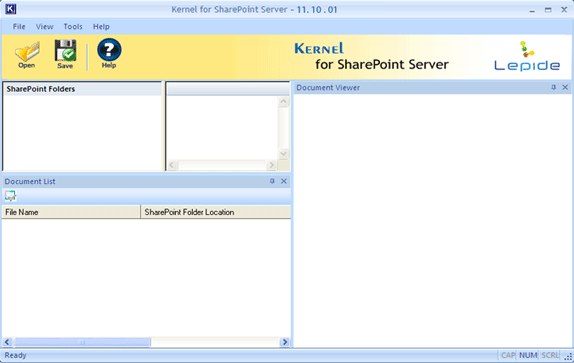Click the left arrow of the folder pane's horizontal scrollbar

pos(173,165)
